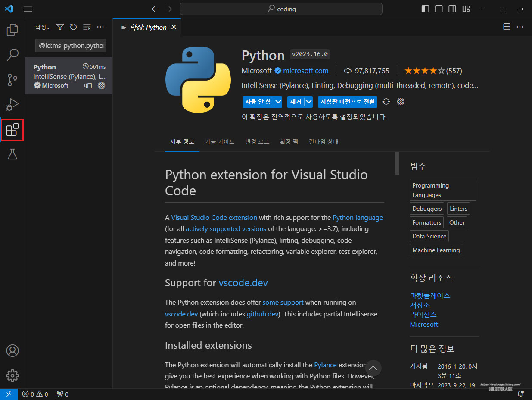Open remote window indicator in status bar
This screenshot has width=532, height=400.
pyautogui.click(x=9, y=394)
